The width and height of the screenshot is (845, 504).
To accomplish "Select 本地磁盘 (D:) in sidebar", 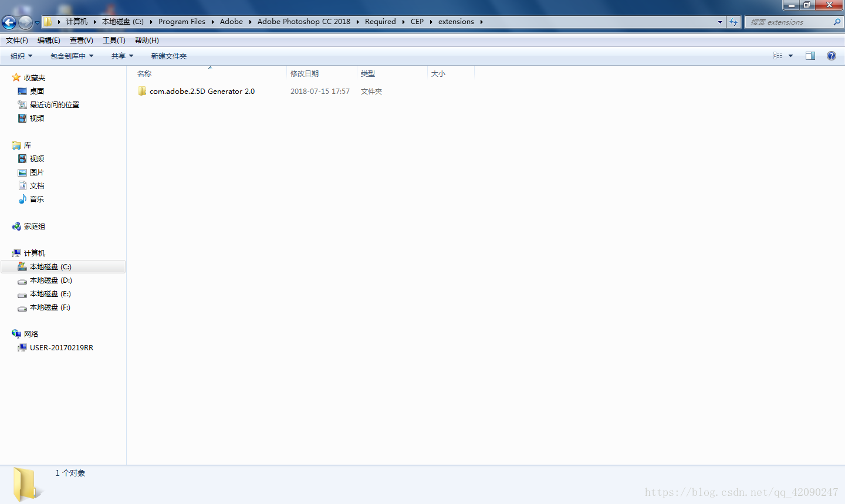I will coord(51,280).
